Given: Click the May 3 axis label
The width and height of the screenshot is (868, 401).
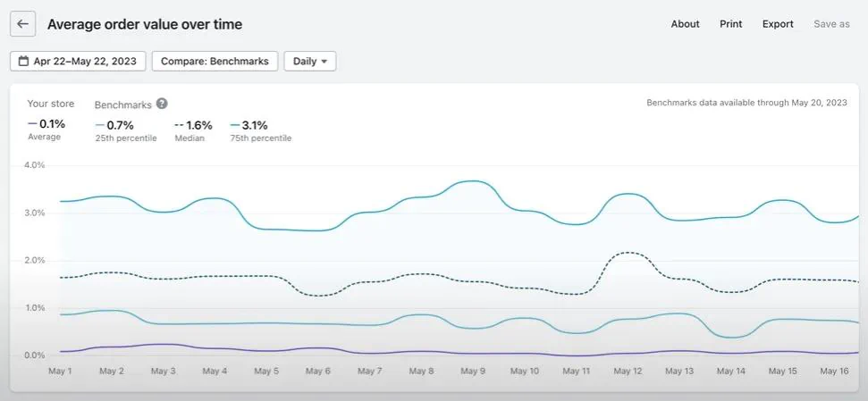Looking at the screenshot, I should 163,372.
